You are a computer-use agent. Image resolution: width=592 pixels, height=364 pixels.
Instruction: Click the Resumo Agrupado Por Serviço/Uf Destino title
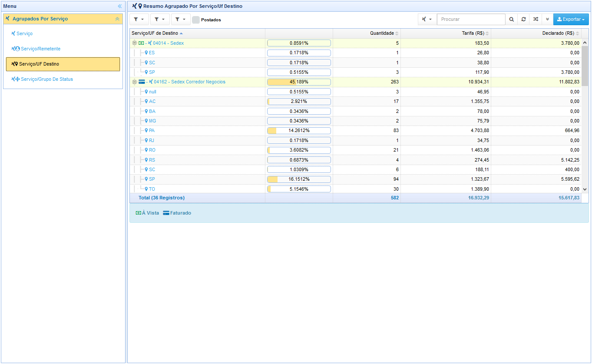pyautogui.click(x=193, y=6)
